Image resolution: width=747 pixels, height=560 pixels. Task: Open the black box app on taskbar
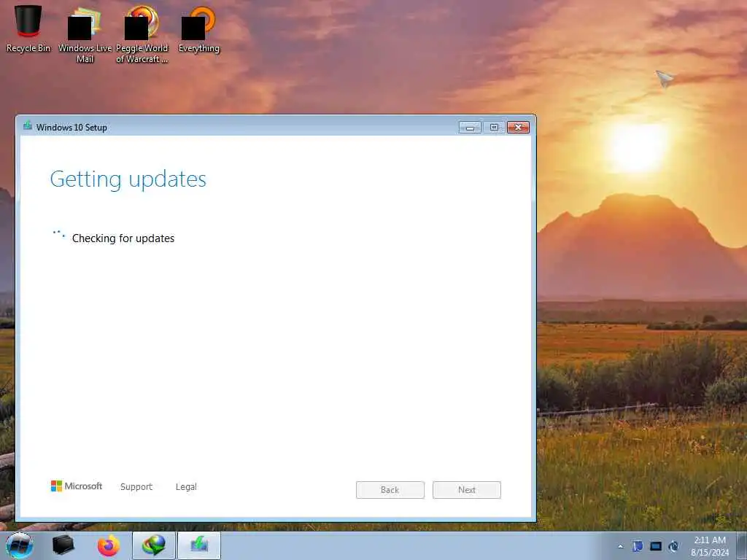(x=63, y=545)
